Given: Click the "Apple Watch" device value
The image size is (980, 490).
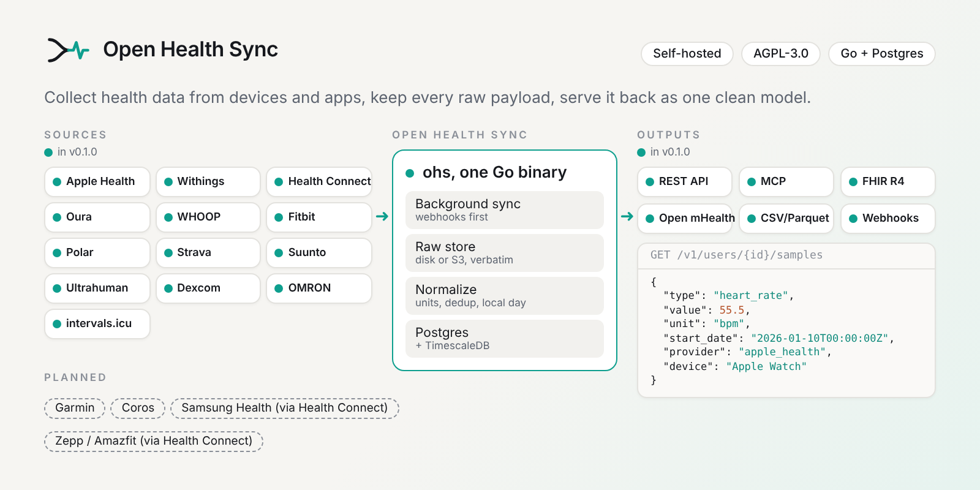Looking at the screenshot, I should pos(766,366).
